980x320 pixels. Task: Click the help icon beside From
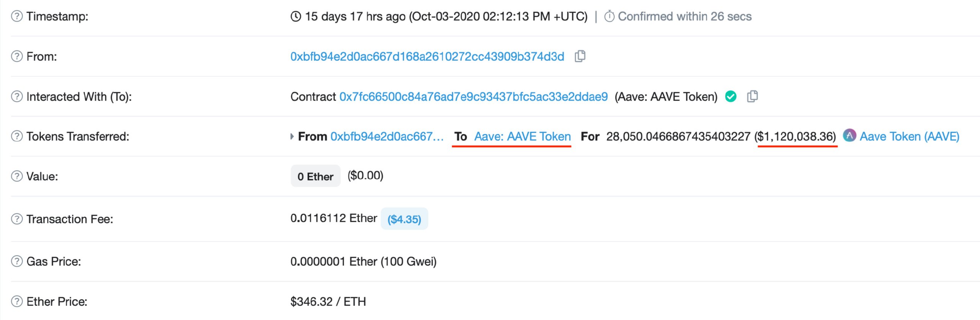point(17,57)
